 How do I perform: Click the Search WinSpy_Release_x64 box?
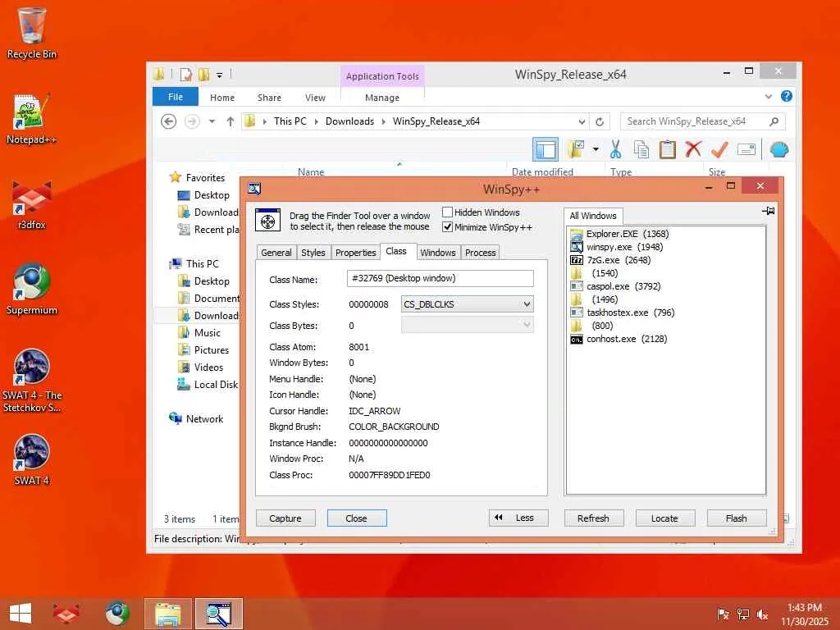pos(703,121)
